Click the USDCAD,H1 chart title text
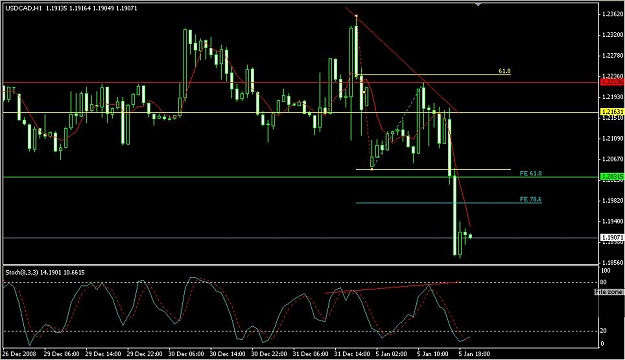This screenshot has width=625, height=360. pos(24,8)
